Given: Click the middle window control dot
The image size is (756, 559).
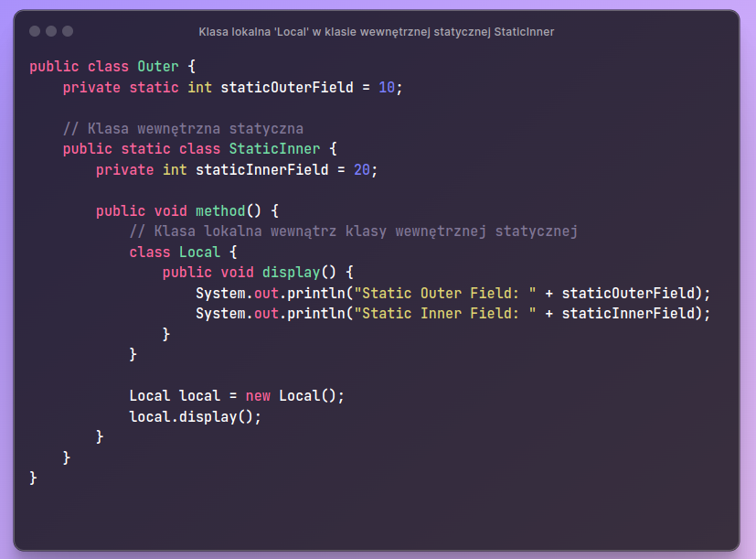Looking at the screenshot, I should point(51,31).
